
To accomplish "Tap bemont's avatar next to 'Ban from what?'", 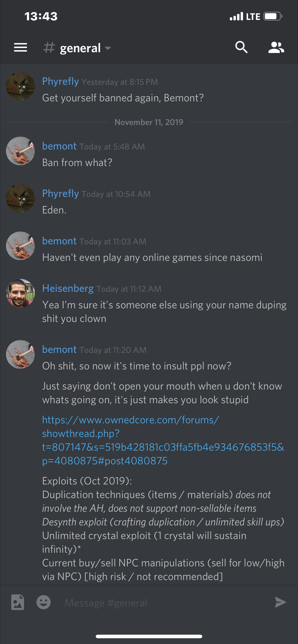I will tap(20, 151).
